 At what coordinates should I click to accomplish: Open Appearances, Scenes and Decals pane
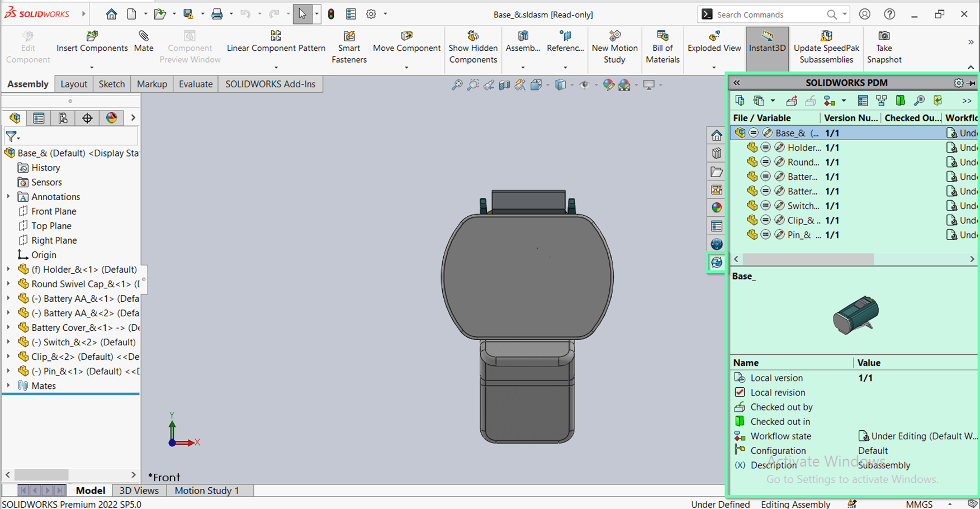[716, 207]
